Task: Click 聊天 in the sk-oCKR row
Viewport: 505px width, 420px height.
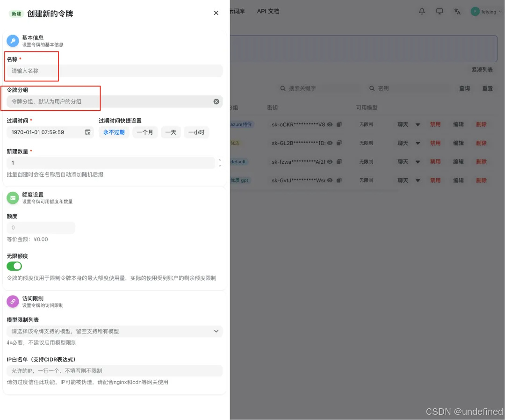Action: pyautogui.click(x=403, y=124)
